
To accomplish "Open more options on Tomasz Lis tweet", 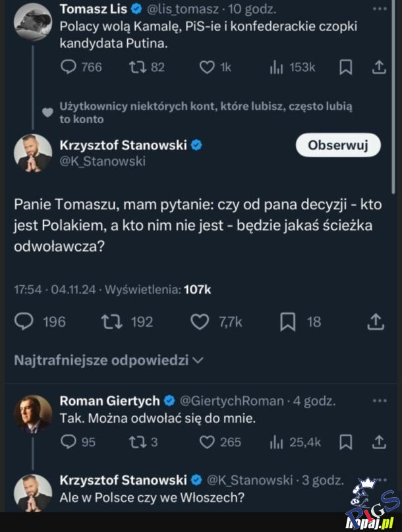I will [x=380, y=10].
